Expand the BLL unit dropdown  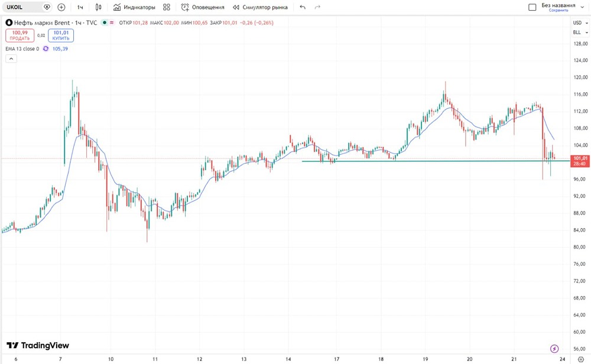pos(578,32)
